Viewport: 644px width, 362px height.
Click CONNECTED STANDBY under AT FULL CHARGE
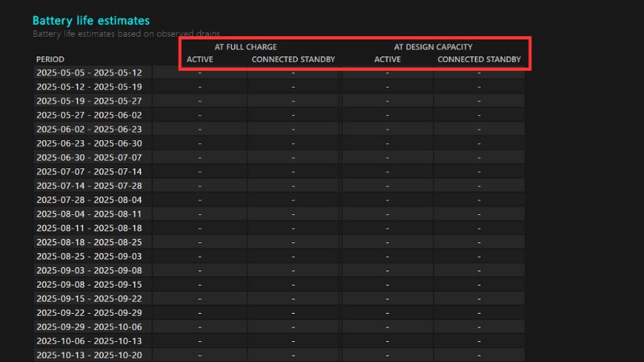point(293,60)
